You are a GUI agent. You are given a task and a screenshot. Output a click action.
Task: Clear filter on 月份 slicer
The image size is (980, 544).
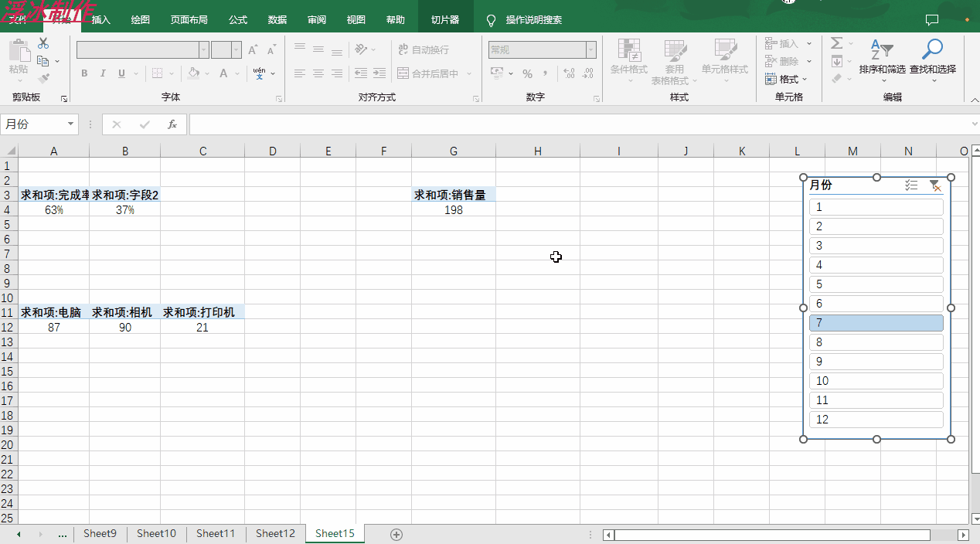[934, 185]
